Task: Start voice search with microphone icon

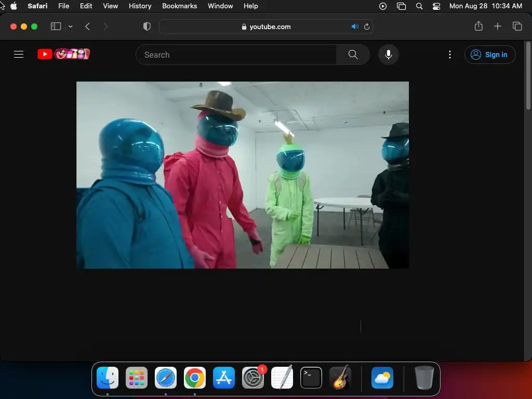Action: click(389, 55)
